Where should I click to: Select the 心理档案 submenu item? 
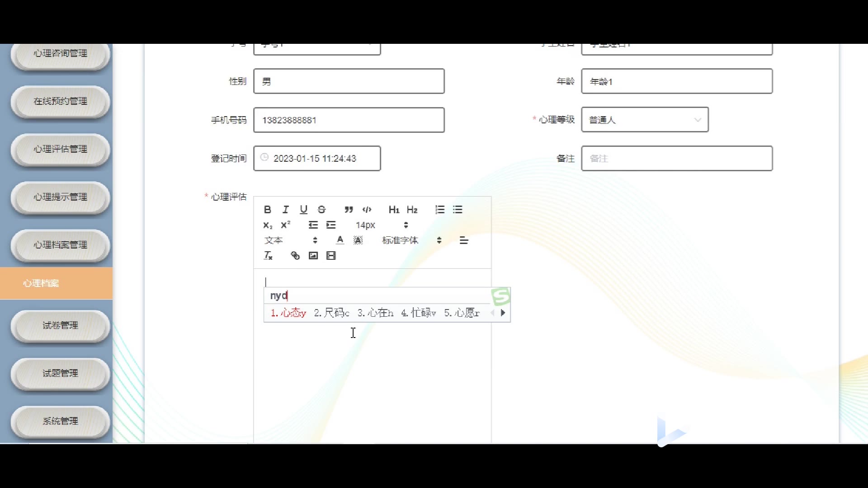pos(56,283)
